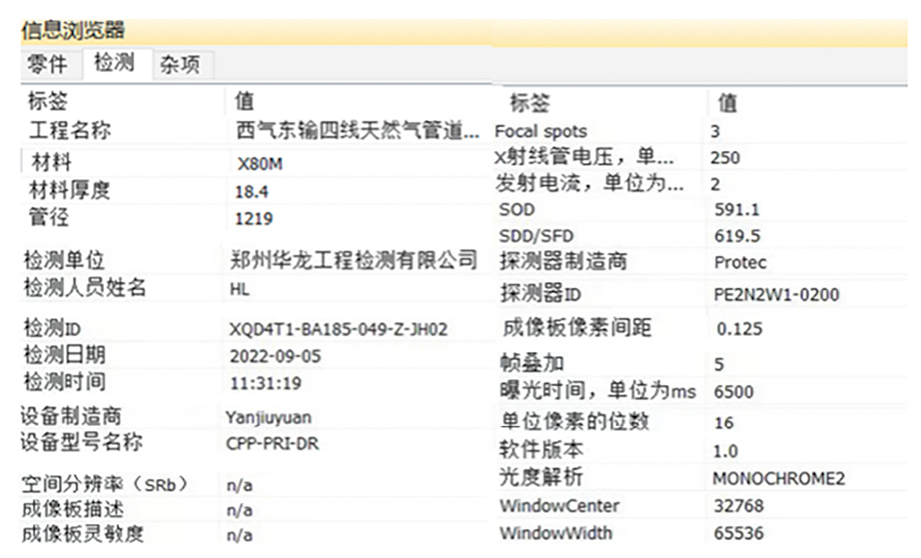Click the 检测ID value XQD4T1-BA185-049-Z-JH02
The image size is (921, 558).
pos(338,329)
